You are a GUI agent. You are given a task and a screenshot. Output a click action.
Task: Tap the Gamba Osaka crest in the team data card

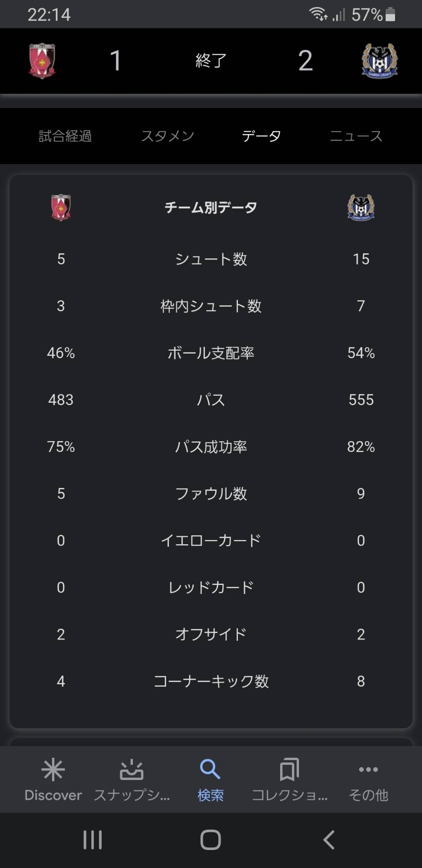(361, 207)
